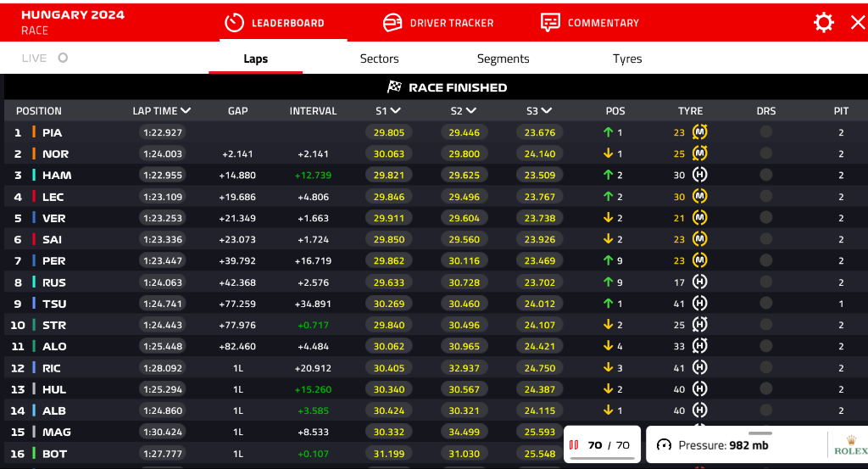Click the lap progress bar under 70 / 70
The image size is (868, 469).
coord(602,459)
